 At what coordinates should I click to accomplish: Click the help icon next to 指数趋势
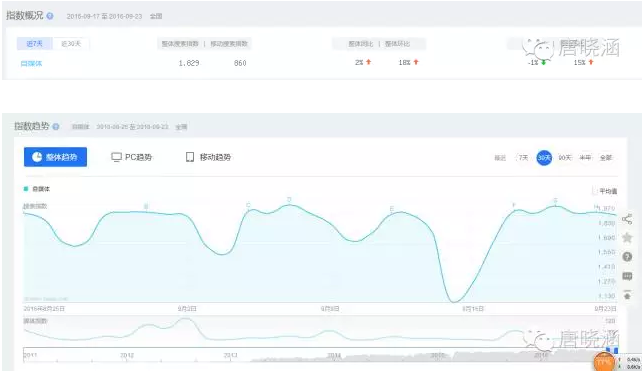pos(56,127)
